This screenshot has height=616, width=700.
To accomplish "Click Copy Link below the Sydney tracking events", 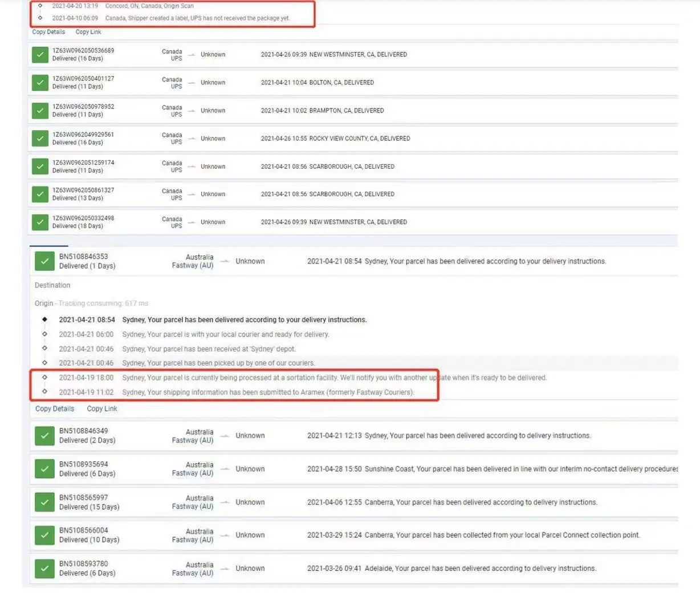I will coord(102,408).
